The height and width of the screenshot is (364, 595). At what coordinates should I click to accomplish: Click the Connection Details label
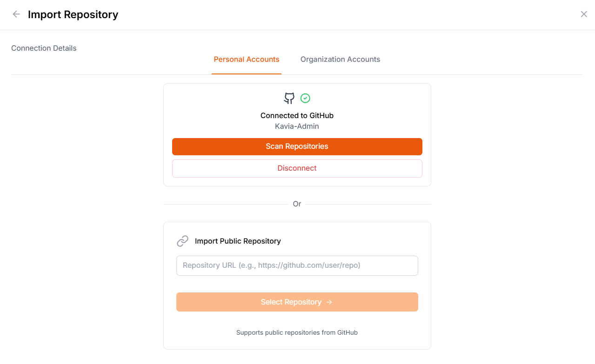(44, 48)
